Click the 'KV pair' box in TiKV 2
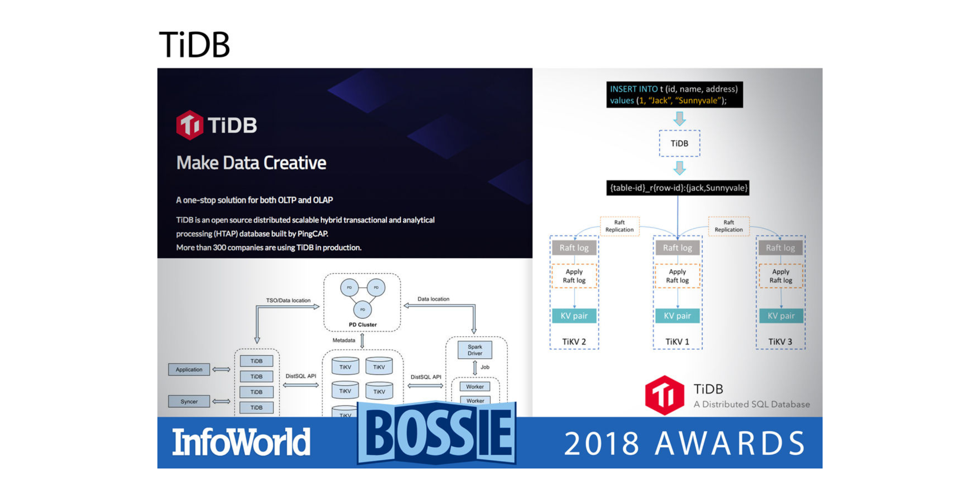The height and width of the screenshot is (493, 980). point(574,316)
